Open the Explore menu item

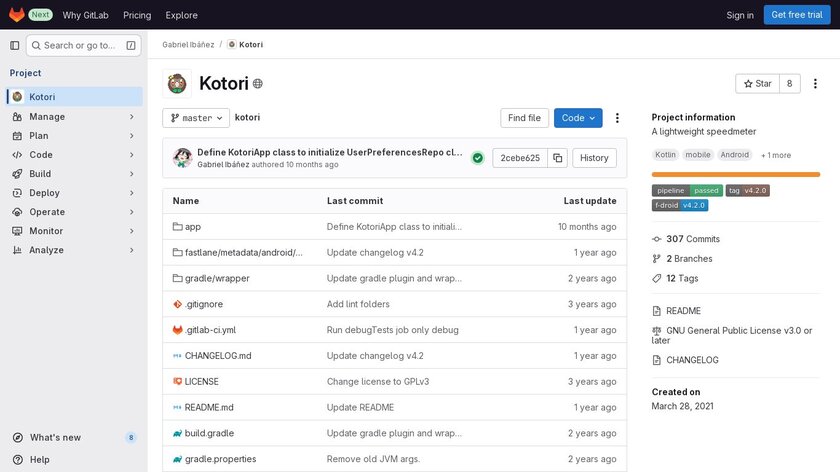(182, 15)
